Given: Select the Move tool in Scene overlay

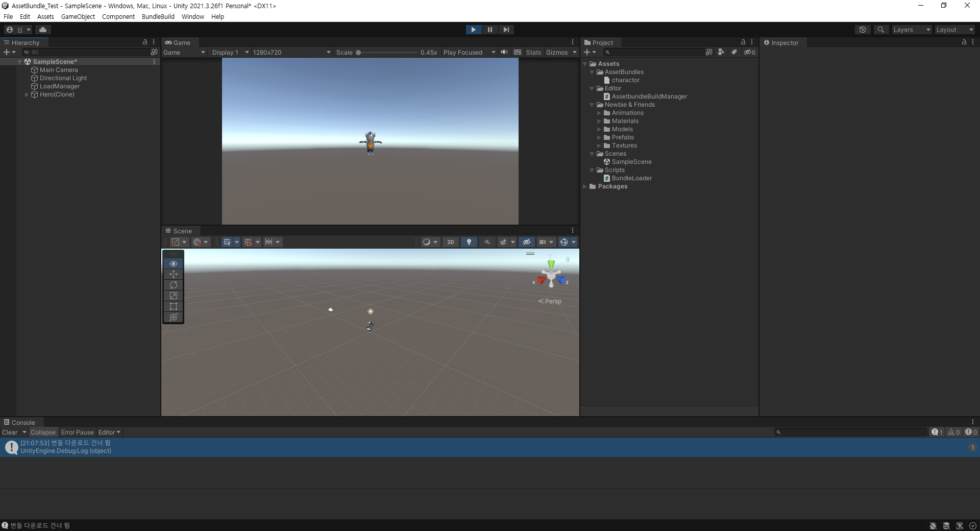Looking at the screenshot, I should coord(174,274).
